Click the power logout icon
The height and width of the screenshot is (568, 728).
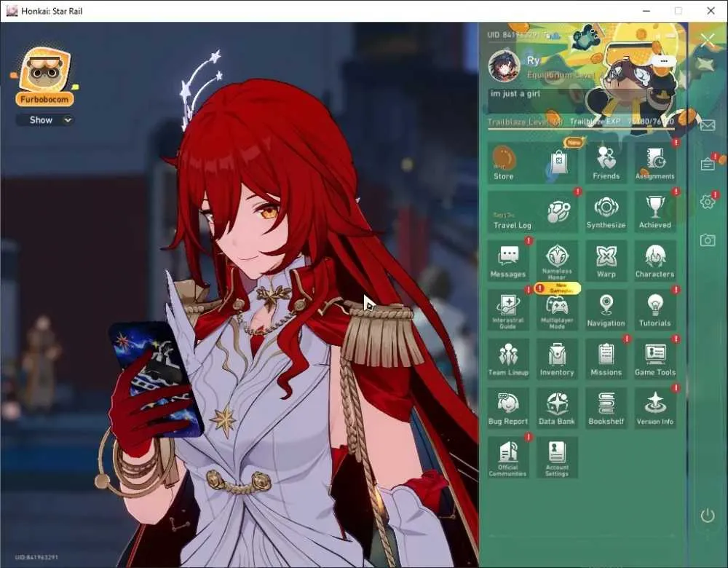(708, 516)
